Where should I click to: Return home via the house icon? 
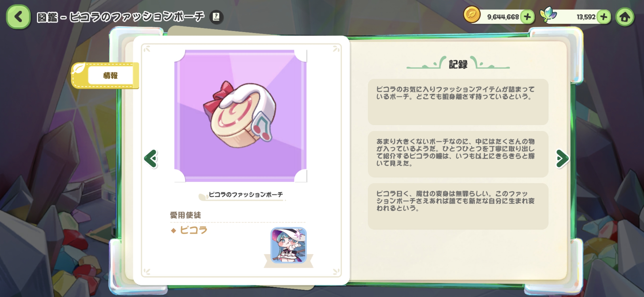[x=625, y=17]
